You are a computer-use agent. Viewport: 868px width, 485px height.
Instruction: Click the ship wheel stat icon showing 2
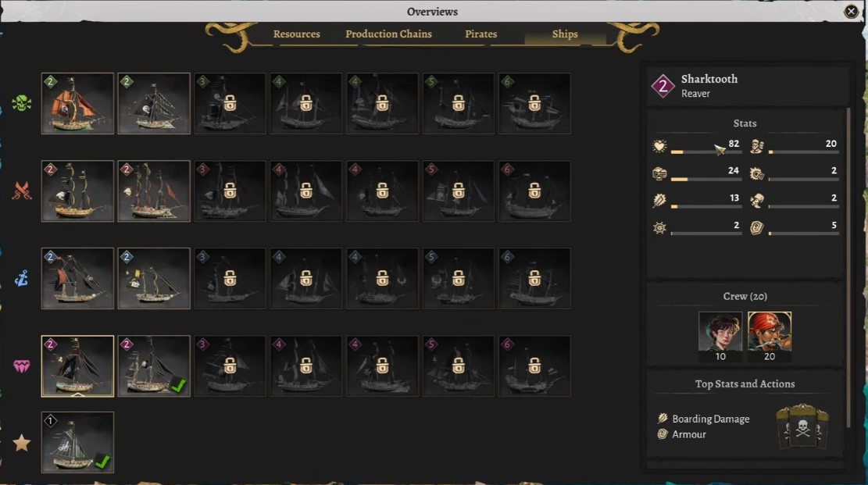tap(659, 227)
